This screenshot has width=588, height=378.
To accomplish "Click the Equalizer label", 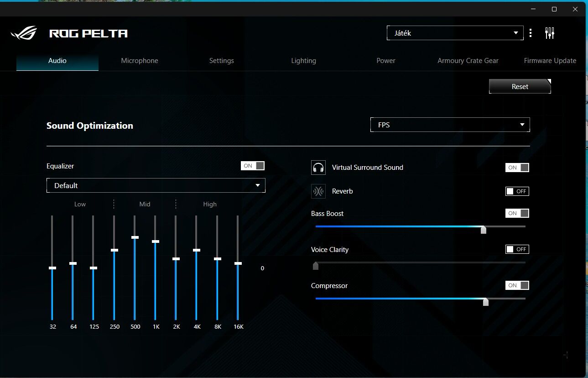I will tap(60, 166).
